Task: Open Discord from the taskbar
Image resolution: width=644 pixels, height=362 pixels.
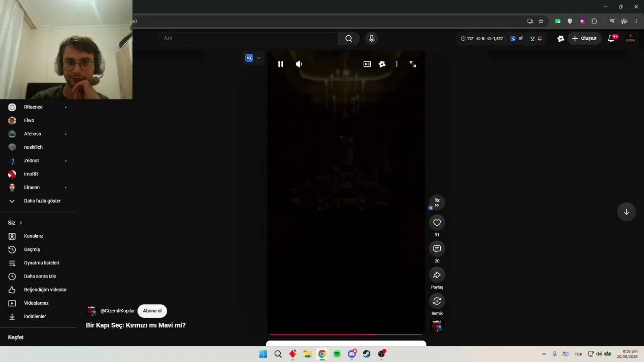Action: (352, 354)
